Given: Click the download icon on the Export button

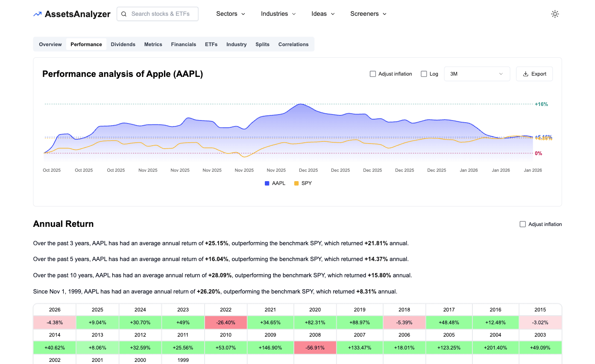Looking at the screenshot, I should point(525,73).
